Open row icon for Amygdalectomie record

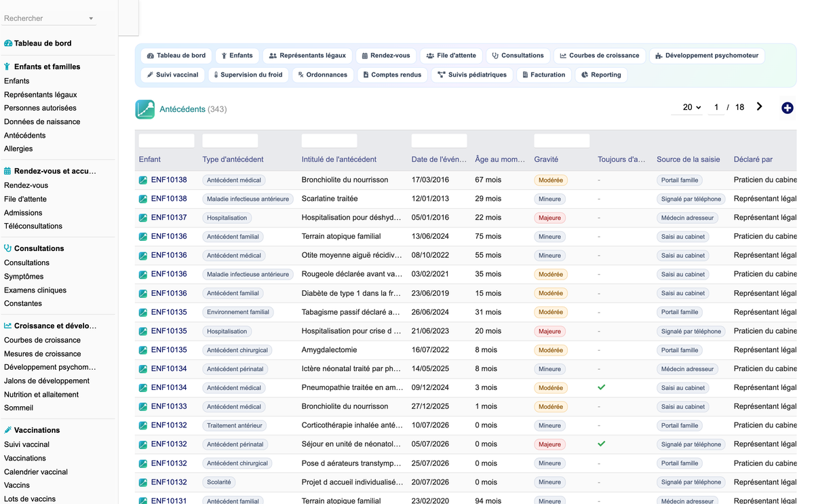[143, 350]
